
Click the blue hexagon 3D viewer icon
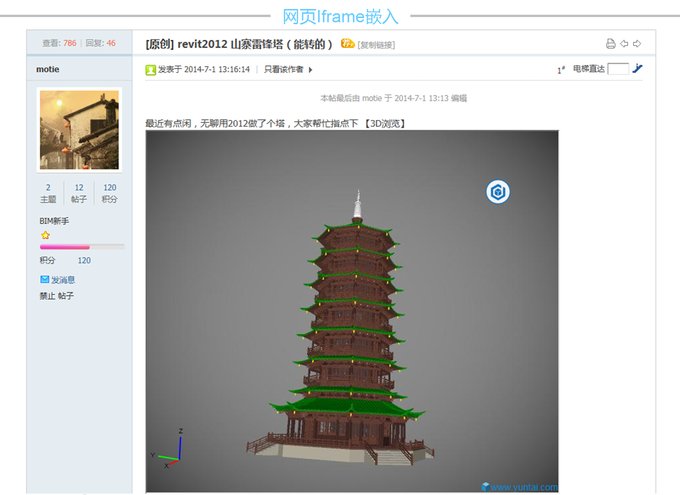click(498, 191)
